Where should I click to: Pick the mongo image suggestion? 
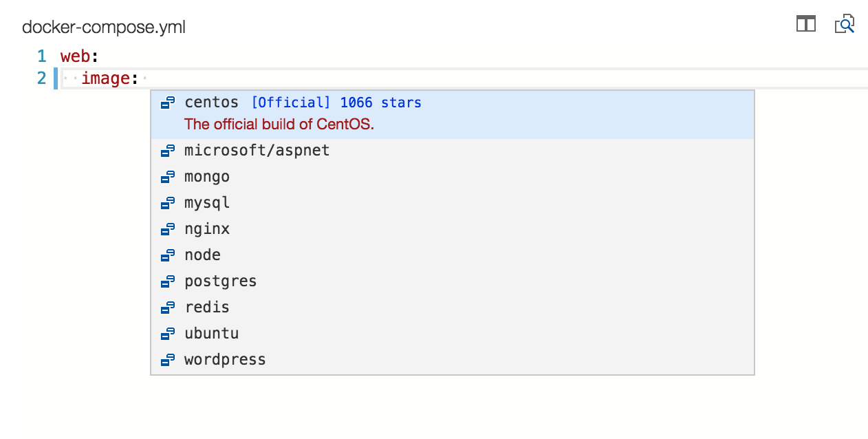tap(206, 177)
